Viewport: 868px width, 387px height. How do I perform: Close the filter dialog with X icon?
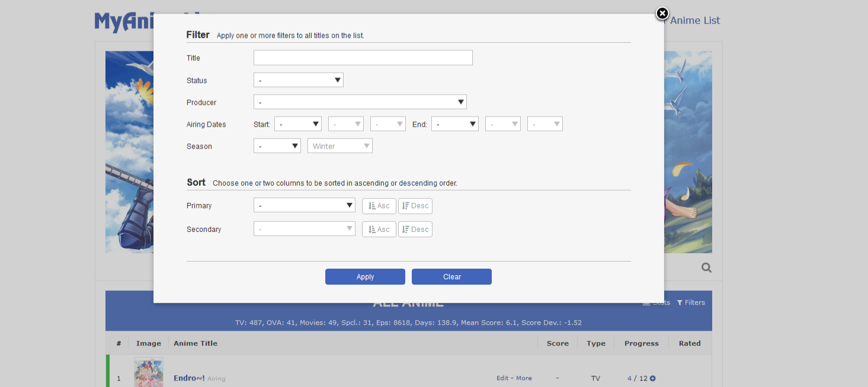[662, 14]
